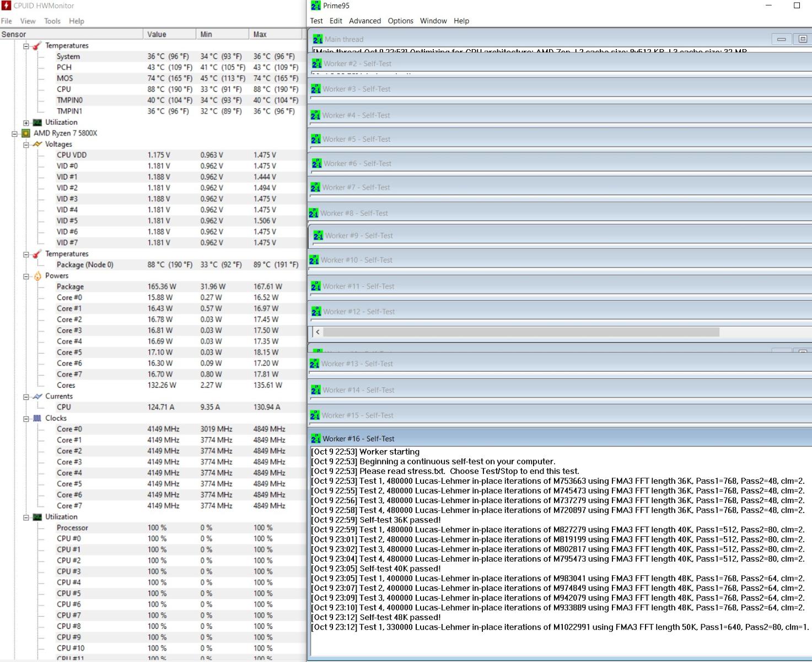Image resolution: width=812 pixels, height=662 pixels.
Task: Click the Worker #6 window icon
Action: [316, 163]
